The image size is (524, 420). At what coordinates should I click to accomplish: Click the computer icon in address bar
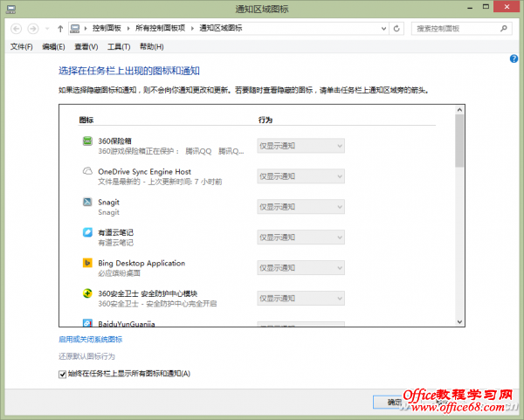point(75,29)
